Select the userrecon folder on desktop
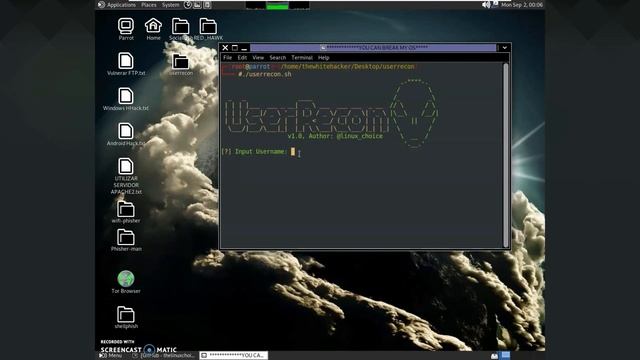Viewport: 640px width, 360px height. tap(180, 62)
